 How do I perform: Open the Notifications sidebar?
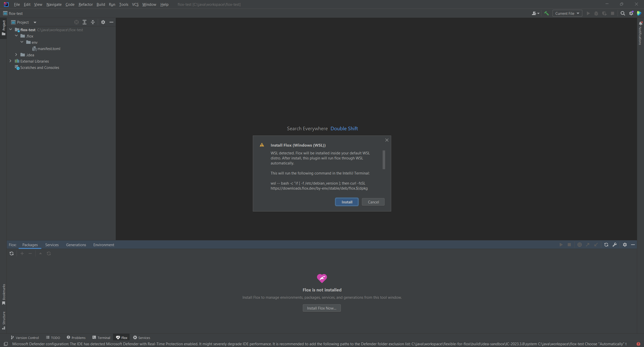pos(640,33)
